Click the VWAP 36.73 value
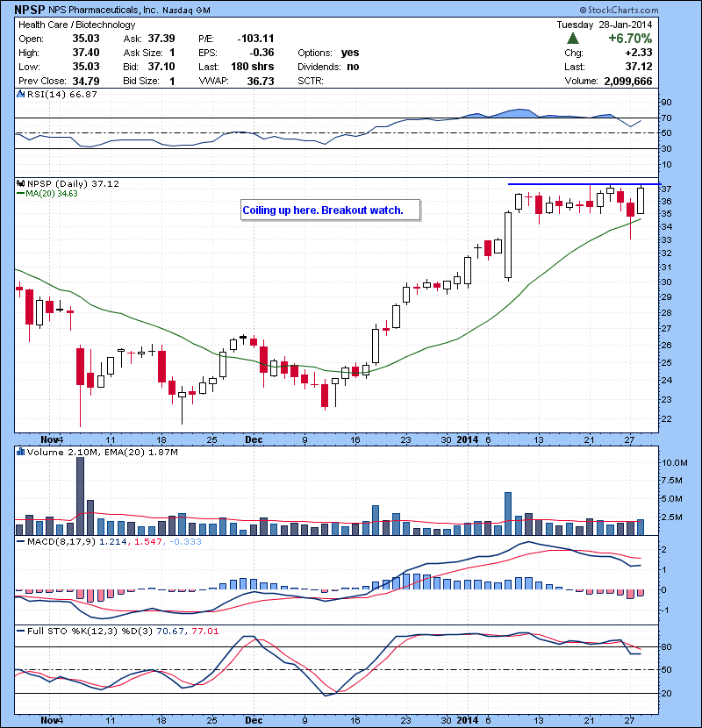The image size is (702, 728). (260, 81)
